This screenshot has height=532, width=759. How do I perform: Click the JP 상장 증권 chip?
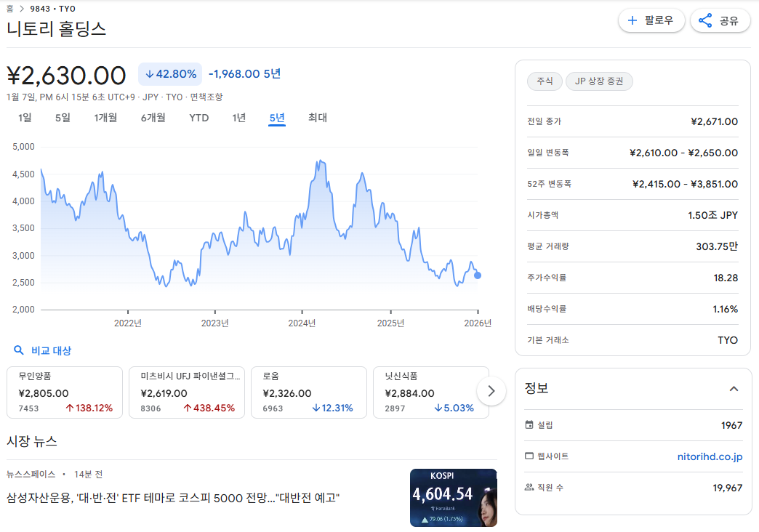(599, 81)
